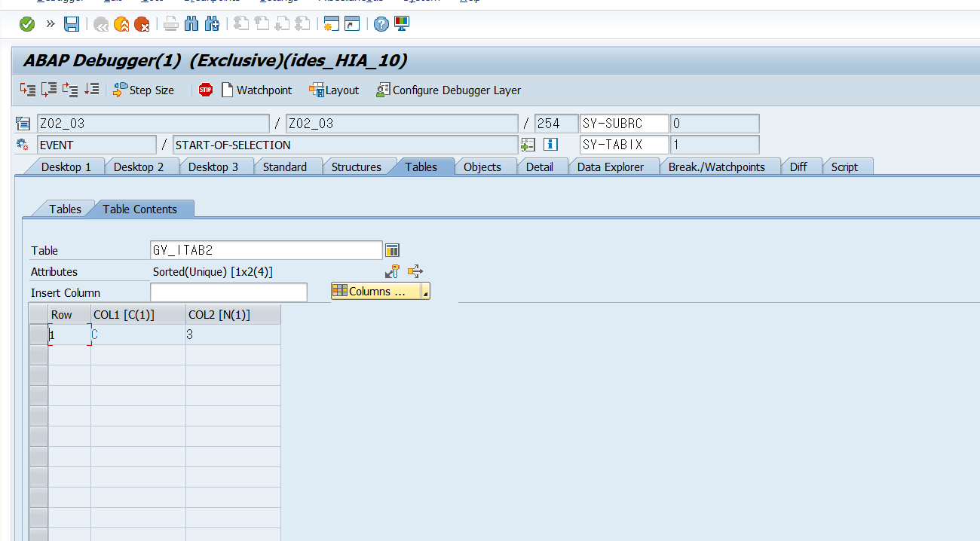
Task: Select the Table Contents subtab
Action: click(140, 209)
